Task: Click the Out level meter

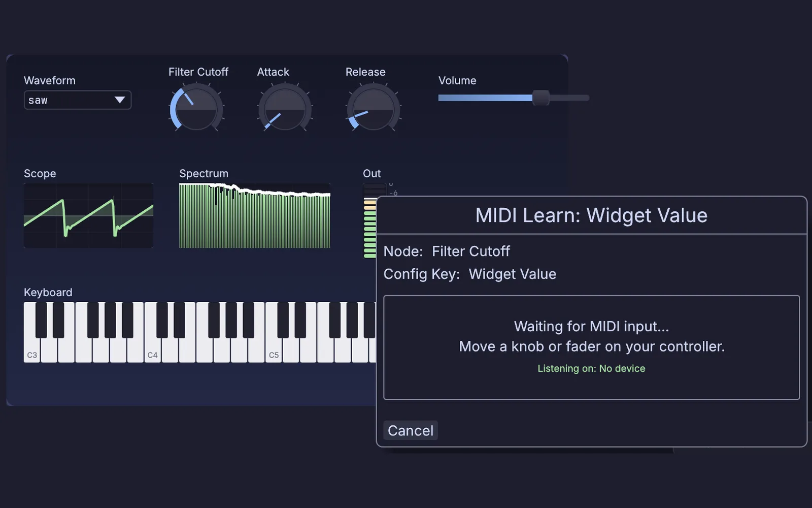Action: [x=370, y=220]
